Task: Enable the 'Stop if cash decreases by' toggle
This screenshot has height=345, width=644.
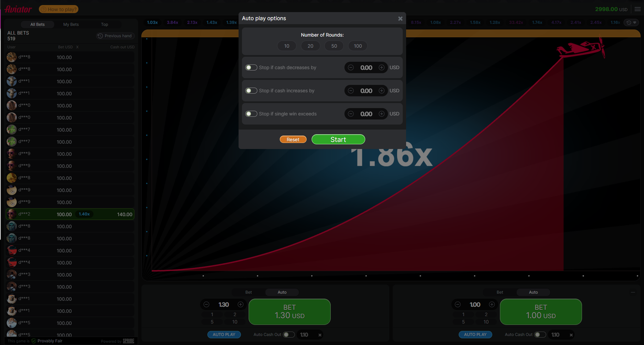Action: [251, 67]
